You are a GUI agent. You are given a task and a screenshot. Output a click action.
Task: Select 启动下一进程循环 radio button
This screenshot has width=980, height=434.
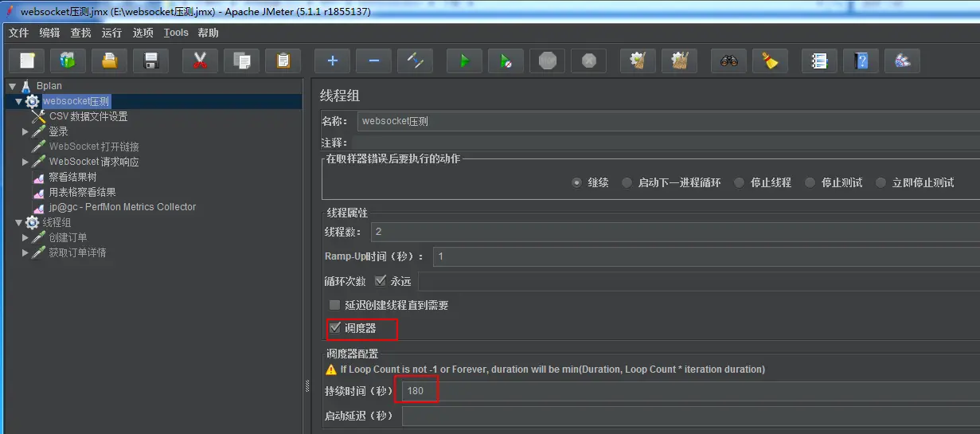point(627,182)
